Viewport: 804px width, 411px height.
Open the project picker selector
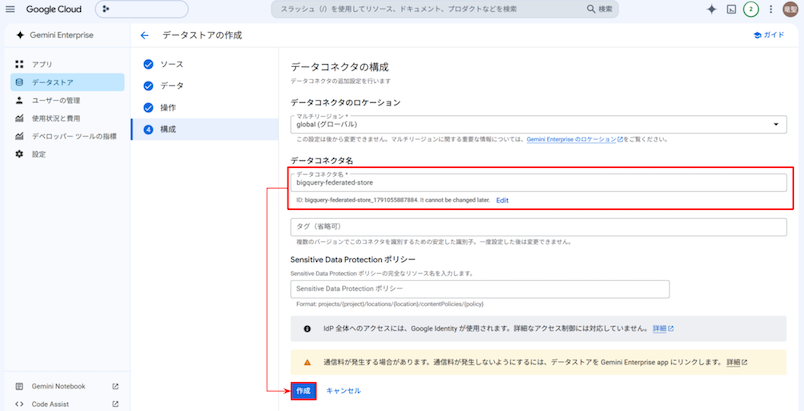click(142, 9)
